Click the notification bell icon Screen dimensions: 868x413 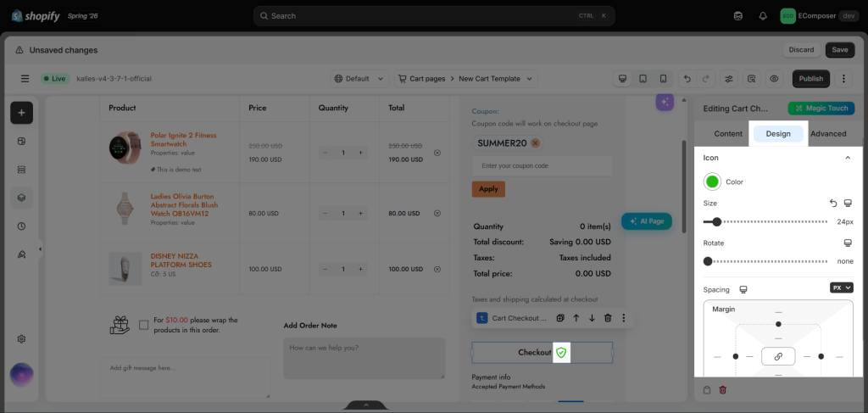click(x=763, y=16)
